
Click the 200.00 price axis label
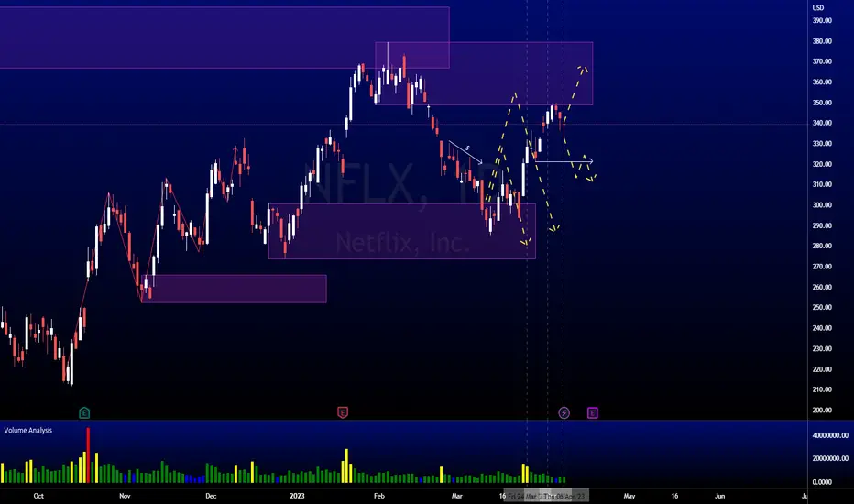click(822, 411)
